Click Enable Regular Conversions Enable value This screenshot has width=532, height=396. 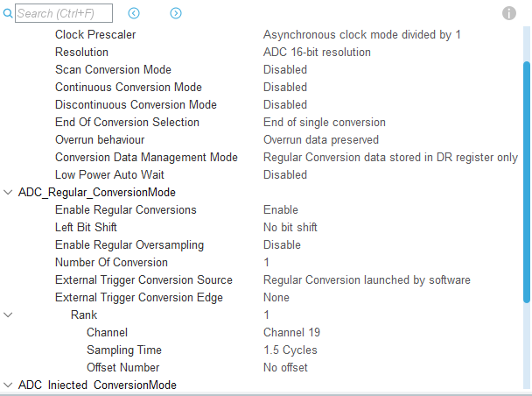click(x=281, y=209)
